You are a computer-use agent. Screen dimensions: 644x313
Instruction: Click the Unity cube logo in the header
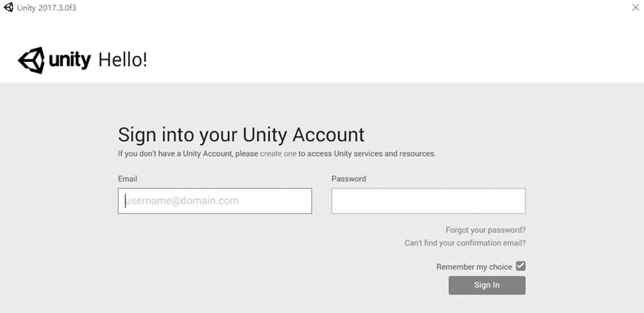click(x=31, y=60)
